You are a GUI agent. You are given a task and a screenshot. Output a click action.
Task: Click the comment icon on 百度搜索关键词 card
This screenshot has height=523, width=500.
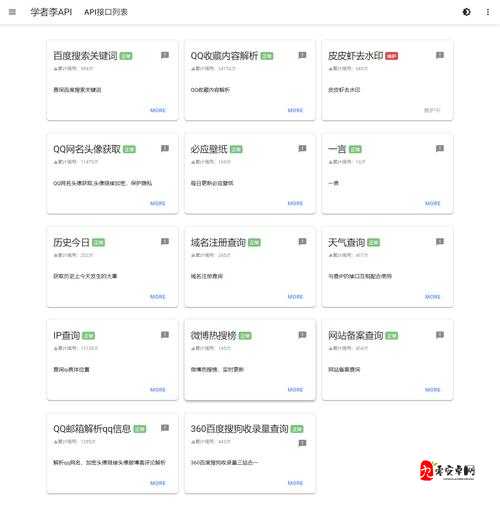[165, 55]
